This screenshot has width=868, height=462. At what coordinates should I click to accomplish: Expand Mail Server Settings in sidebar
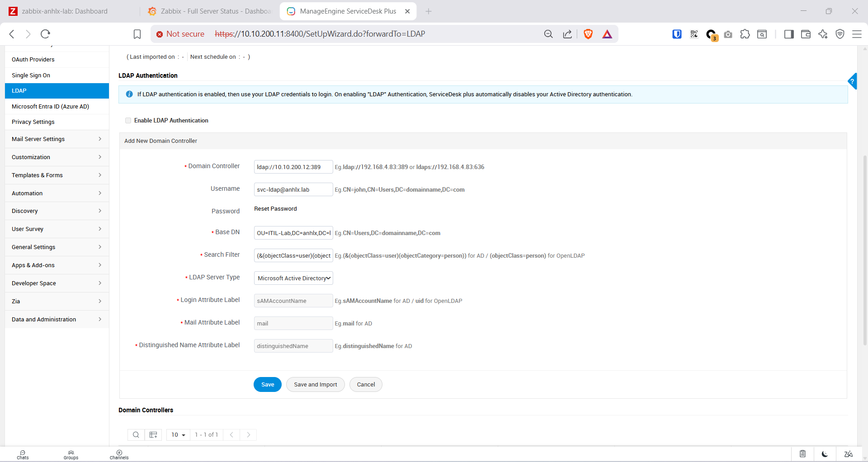click(57, 139)
